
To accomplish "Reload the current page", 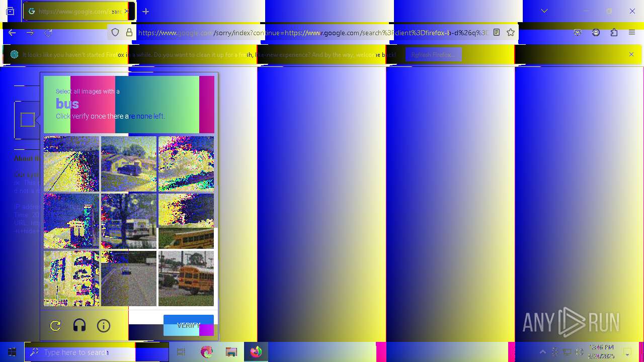I will pos(48,32).
